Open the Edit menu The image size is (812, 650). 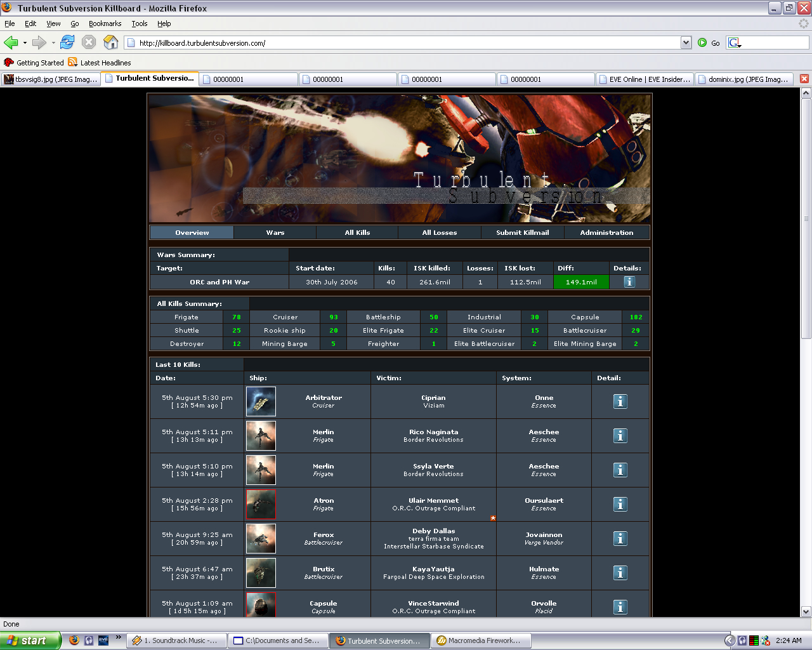(x=30, y=23)
